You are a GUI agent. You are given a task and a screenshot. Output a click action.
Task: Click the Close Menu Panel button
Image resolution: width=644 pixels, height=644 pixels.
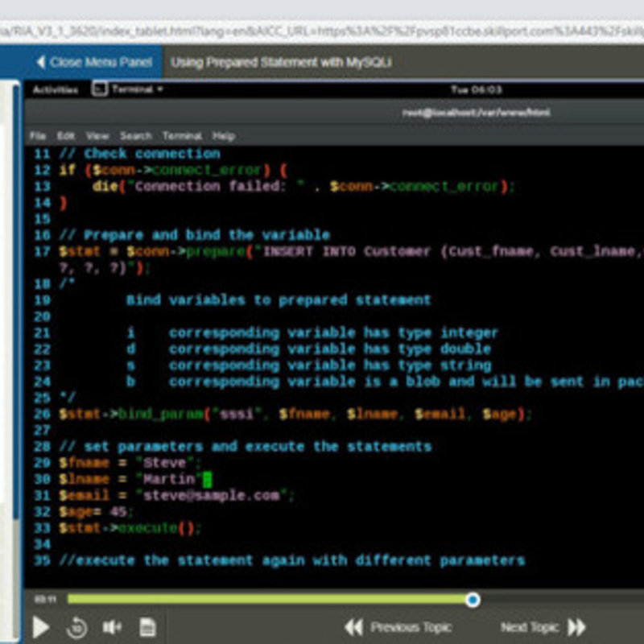click(x=94, y=63)
